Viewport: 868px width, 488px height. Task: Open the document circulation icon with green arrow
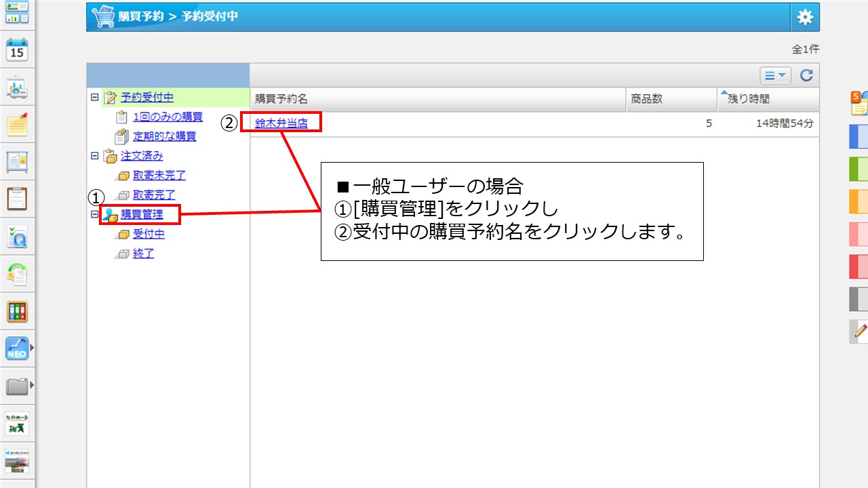click(x=17, y=274)
